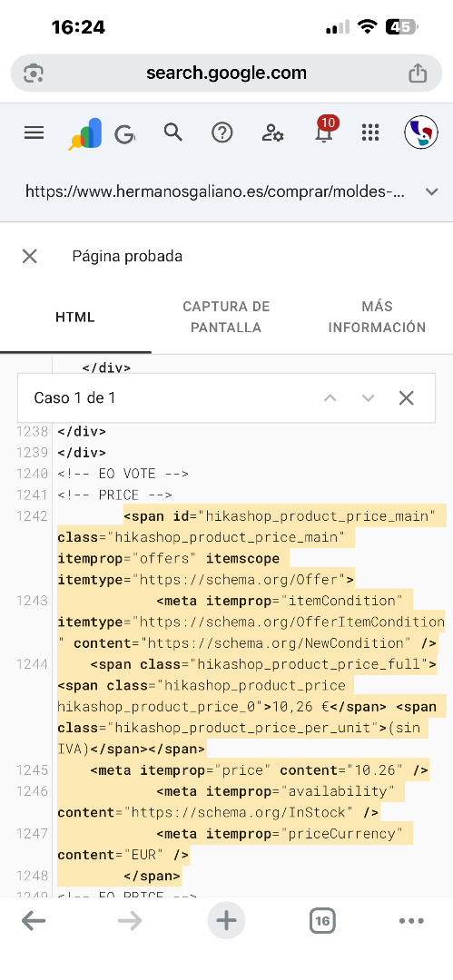
Task: Open the help question mark icon
Action: [x=222, y=132]
